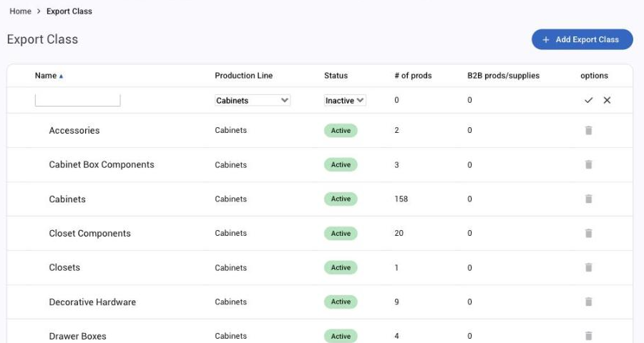Click the 20 prods count value
Image resolution: width=644 pixels, height=343 pixels.
point(399,233)
